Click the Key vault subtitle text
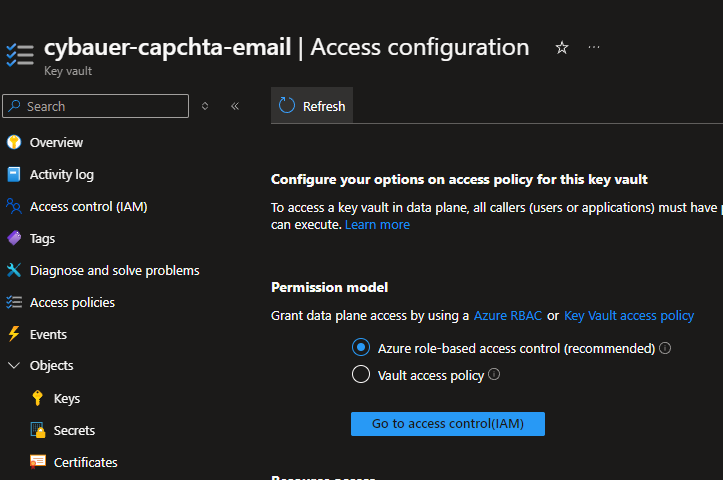Image resolution: width=723 pixels, height=480 pixels. [68, 71]
